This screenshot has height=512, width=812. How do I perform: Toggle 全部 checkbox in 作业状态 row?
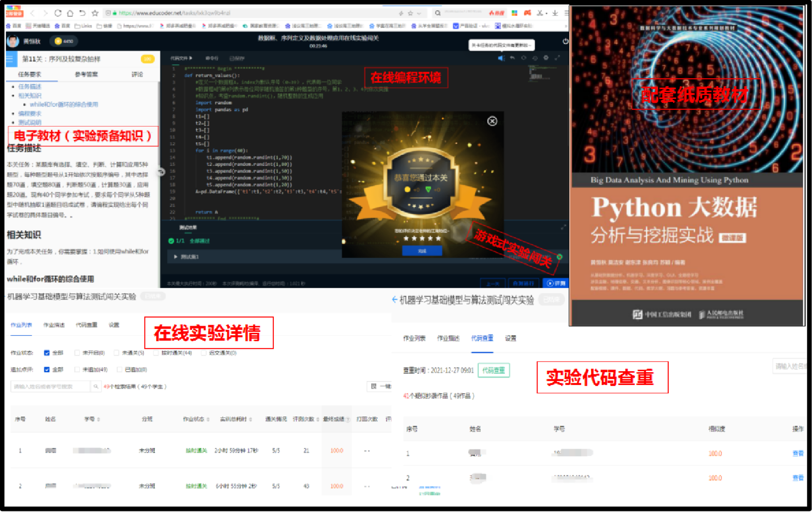pyautogui.click(x=47, y=353)
